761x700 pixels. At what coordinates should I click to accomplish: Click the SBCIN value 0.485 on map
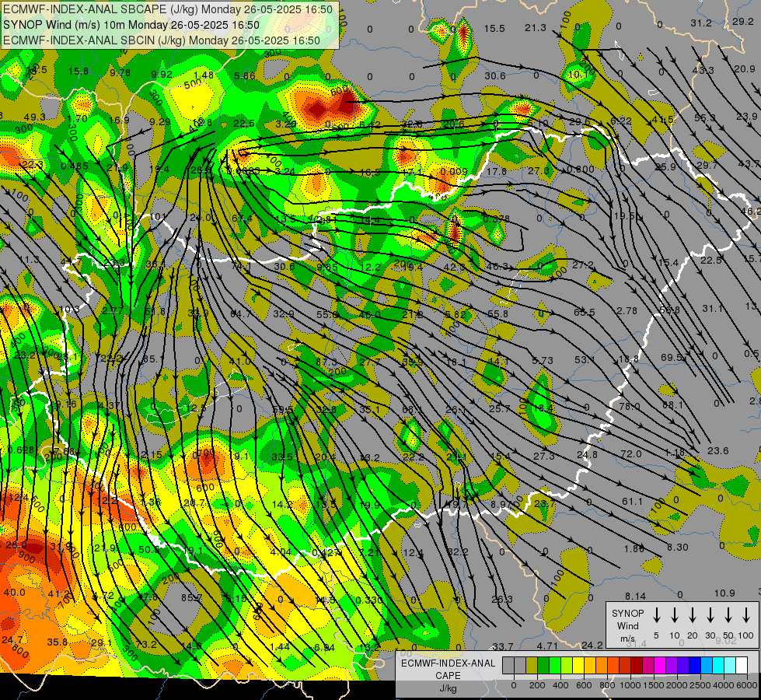75,166
